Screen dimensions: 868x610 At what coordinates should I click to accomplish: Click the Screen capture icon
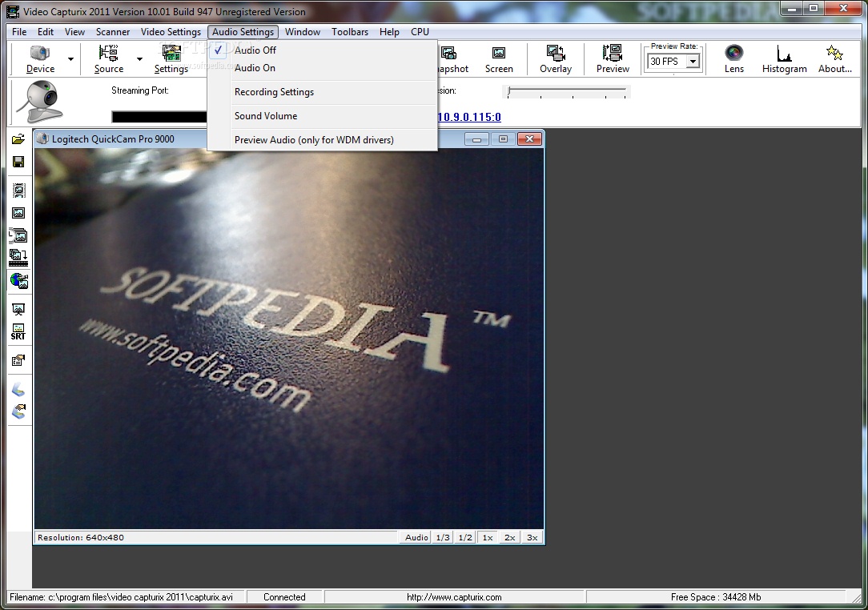click(499, 59)
